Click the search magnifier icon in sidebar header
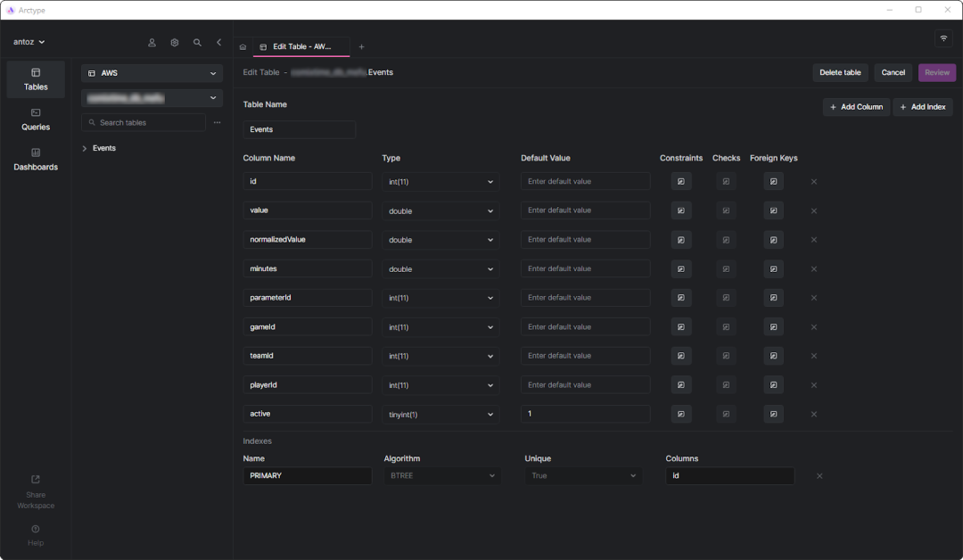 (197, 43)
